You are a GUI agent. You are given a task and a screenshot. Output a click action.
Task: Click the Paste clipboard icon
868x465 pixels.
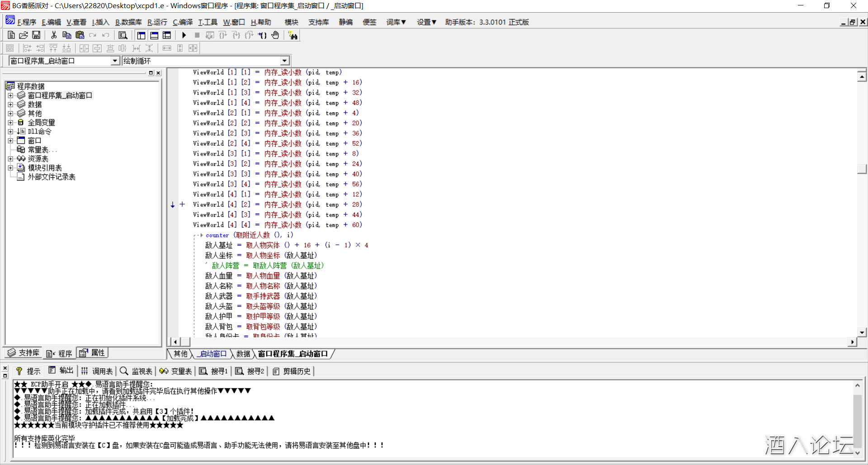80,35
